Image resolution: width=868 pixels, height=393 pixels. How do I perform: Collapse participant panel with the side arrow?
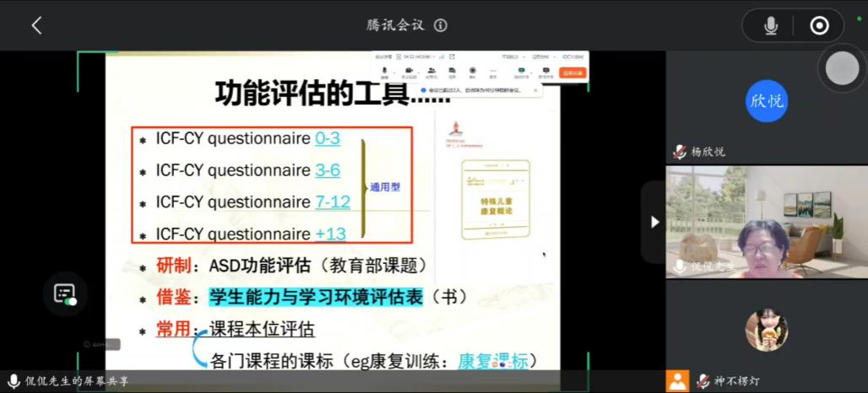tap(654, 222)
